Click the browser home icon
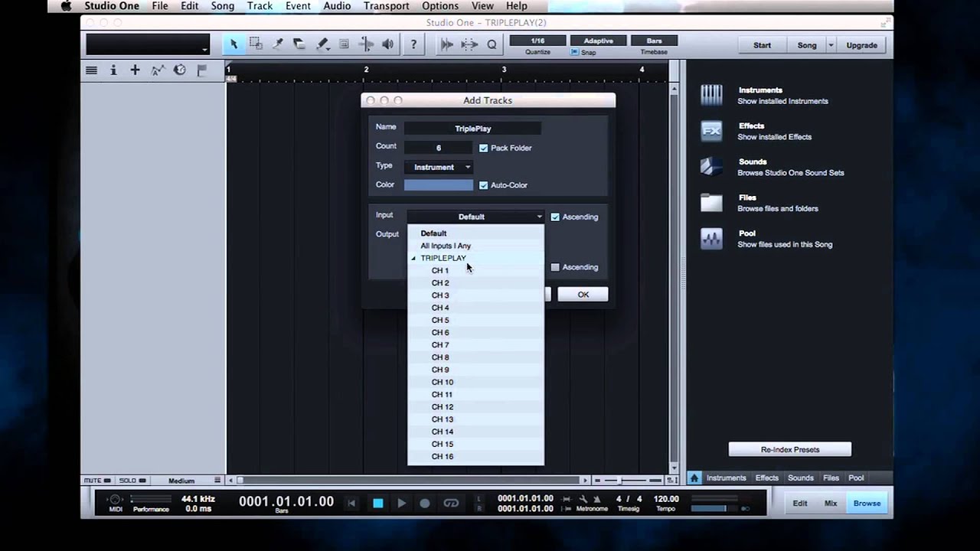This screenshot has height=551, width=980. pyautogui.click(x=694, y=478)
